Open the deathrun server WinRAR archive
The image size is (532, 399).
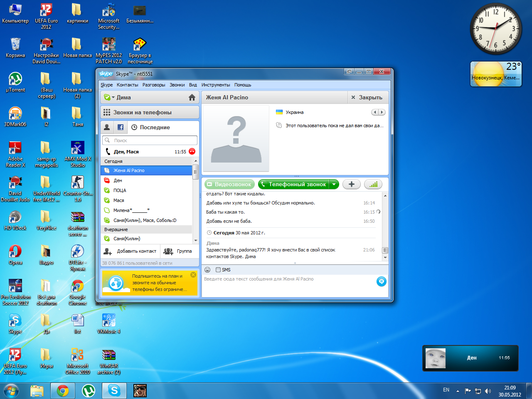[78, 223]
